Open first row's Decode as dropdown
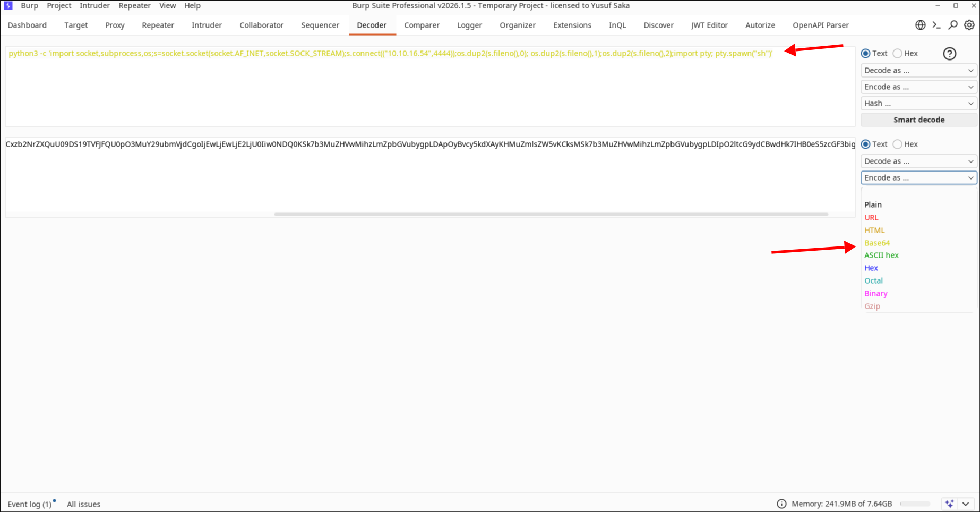This screenshot has height=512, width=980. click(918, 70)
